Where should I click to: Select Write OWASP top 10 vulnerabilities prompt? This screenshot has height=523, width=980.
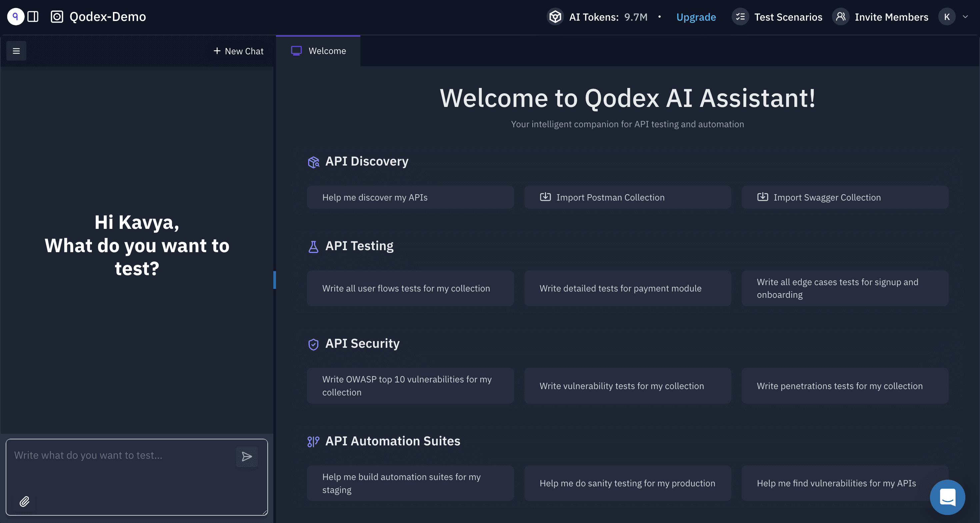pyautogui.click(x=410, y=386)
